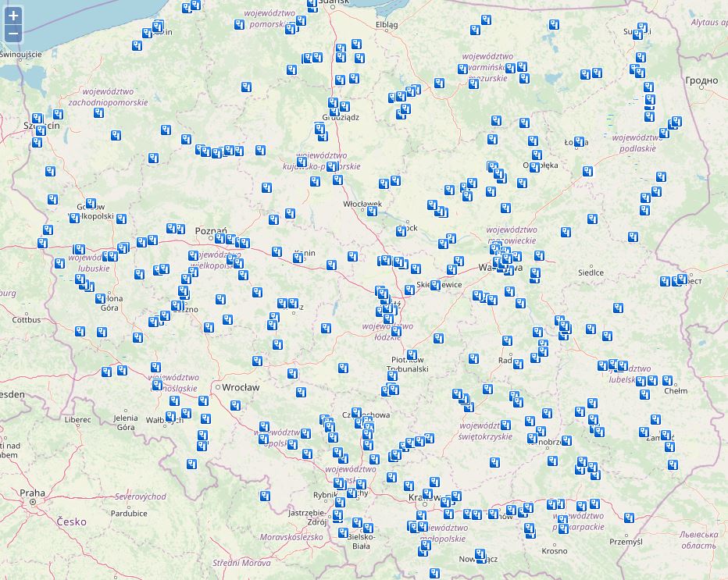Click the lone marker northwest of Częstochowa

pos(301,392)
